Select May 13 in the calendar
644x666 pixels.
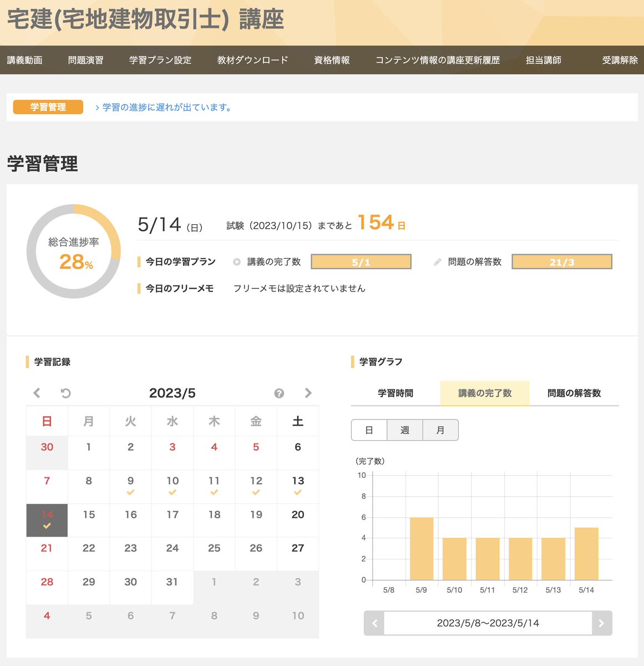tap(298, 486)
